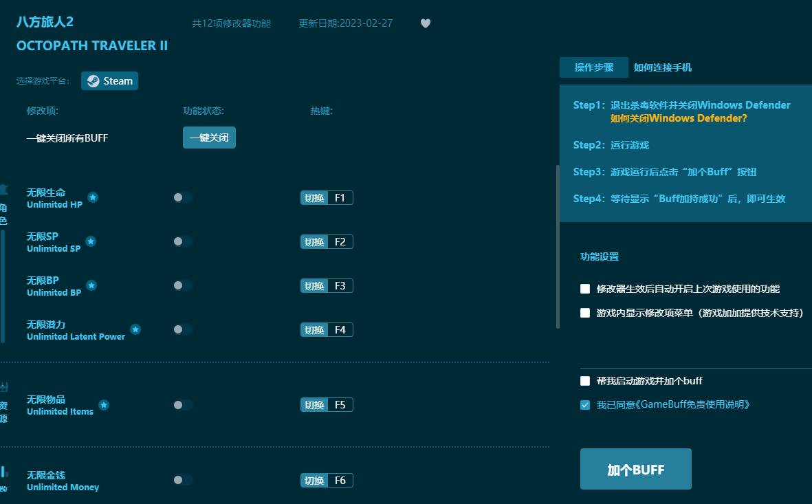Click the heart favorite icon
The image size is (812, 504).
coord(425,23)
